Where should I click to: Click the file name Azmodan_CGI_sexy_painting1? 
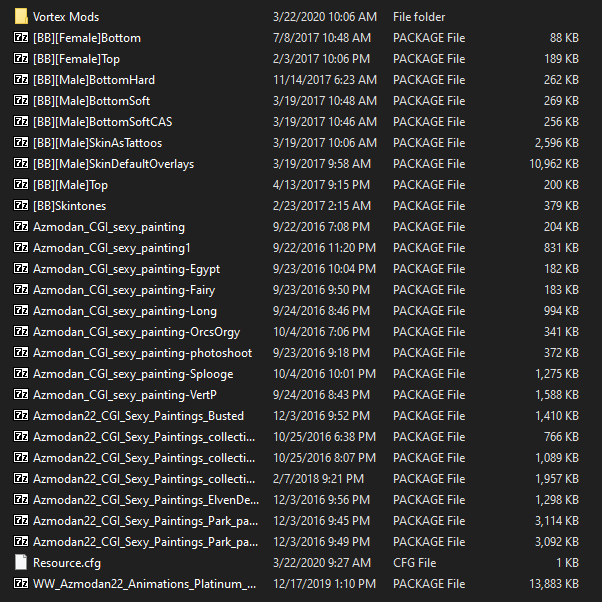(x=112, y=248)
